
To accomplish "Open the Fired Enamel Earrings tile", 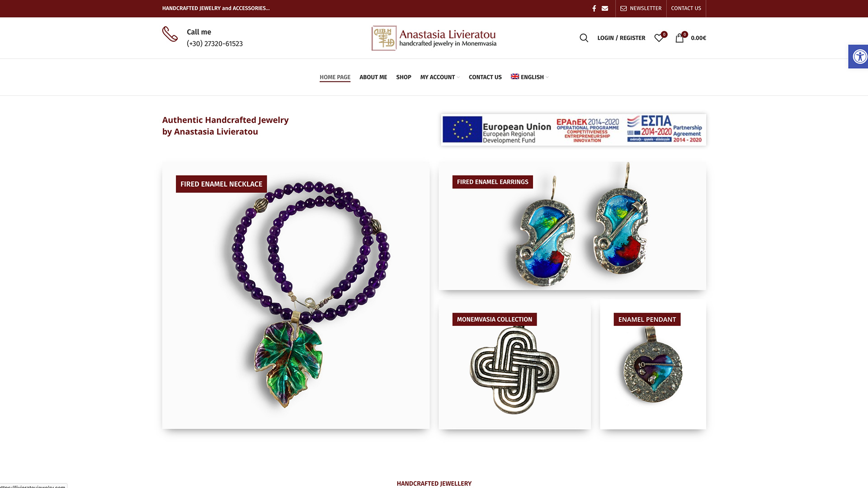I will coord(572,226).
